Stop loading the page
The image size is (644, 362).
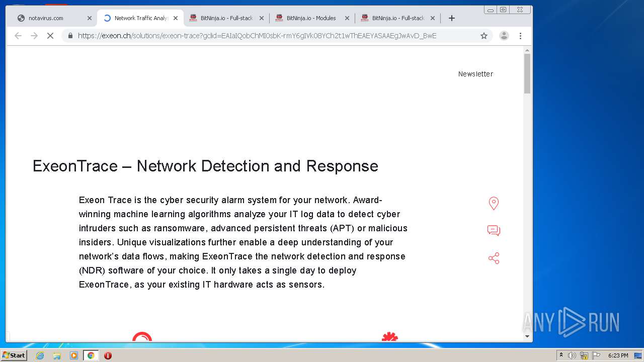tap(50, 36)
